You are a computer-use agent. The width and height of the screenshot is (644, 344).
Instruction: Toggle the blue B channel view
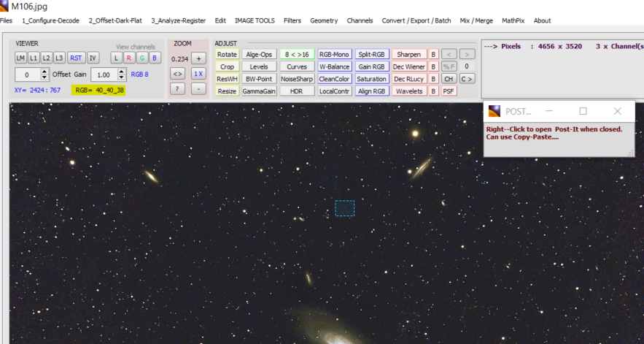tap(155, 58)
